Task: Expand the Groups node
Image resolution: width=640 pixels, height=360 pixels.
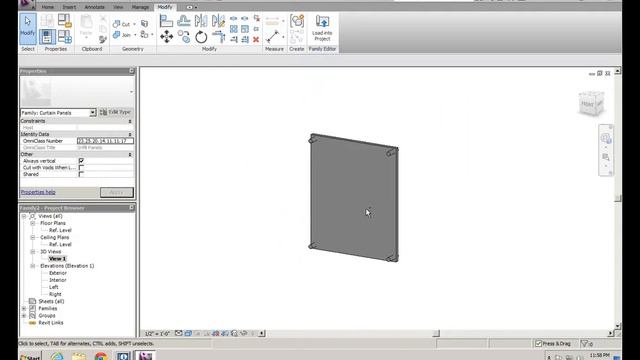Action: click(x=24, y=316)
